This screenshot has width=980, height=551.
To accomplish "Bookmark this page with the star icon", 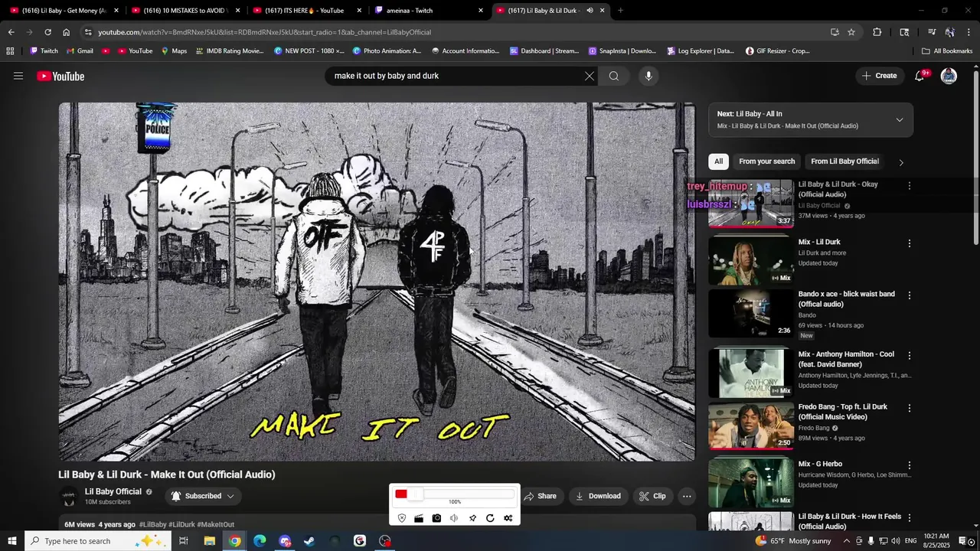I will pos(851,32).
